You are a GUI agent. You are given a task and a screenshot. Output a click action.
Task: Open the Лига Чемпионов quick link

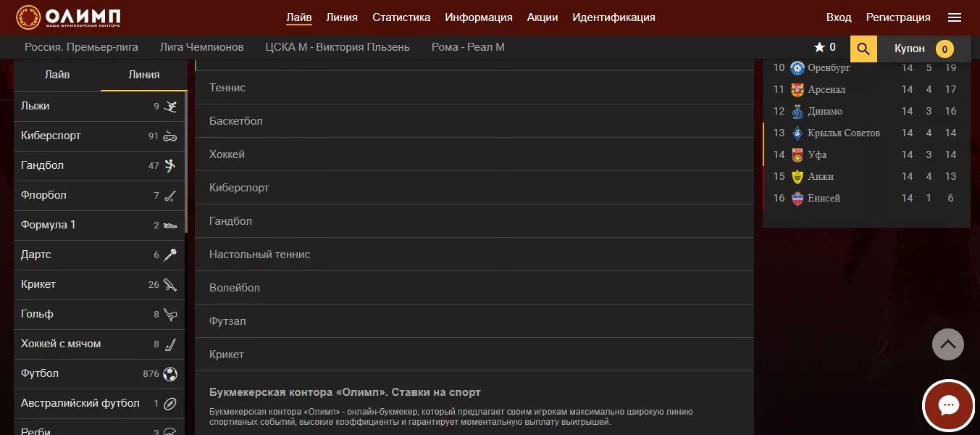point(202,47)
